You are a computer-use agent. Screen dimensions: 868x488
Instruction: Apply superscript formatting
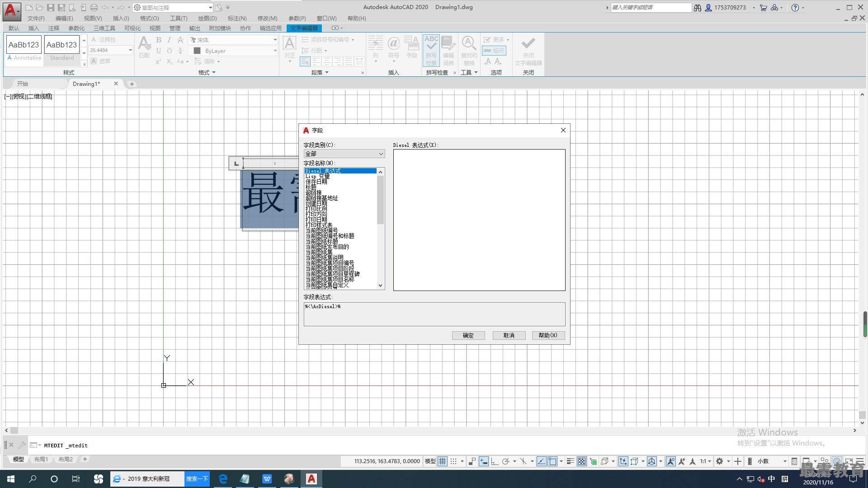158,61
